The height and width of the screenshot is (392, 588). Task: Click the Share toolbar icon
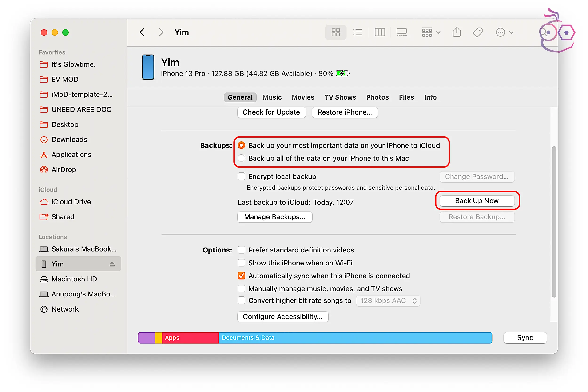(x=456, y=32)
